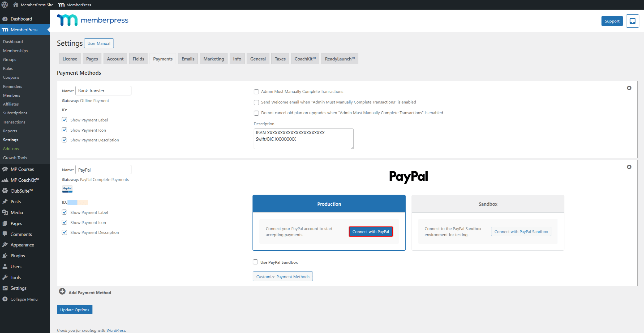Viewport: 644px width, 333px height.
Task: Enable Use PayPal Sandbox
Action: 255,262
